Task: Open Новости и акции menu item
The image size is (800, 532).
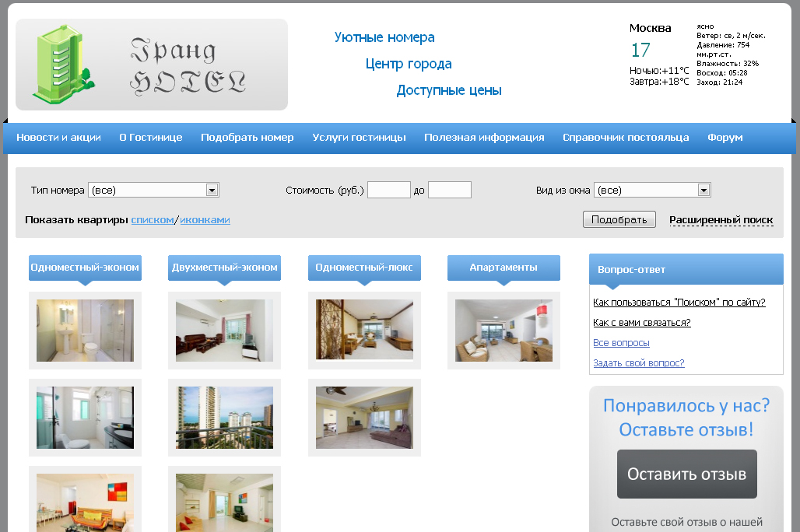Action: 58,138
